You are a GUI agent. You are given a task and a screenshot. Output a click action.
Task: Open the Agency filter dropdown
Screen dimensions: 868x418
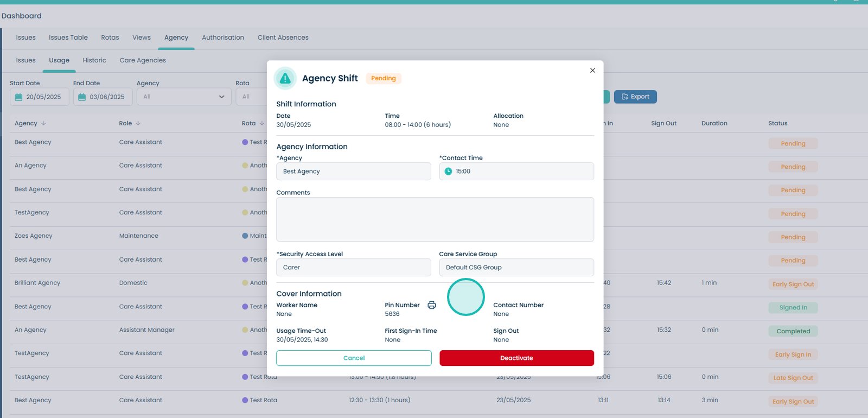click(x=183, y=97)
